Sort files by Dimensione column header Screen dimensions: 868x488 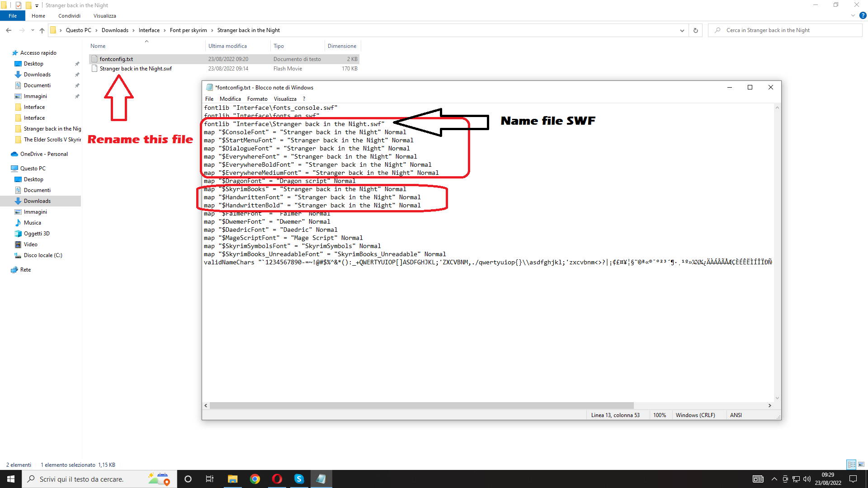coord(342,46)
